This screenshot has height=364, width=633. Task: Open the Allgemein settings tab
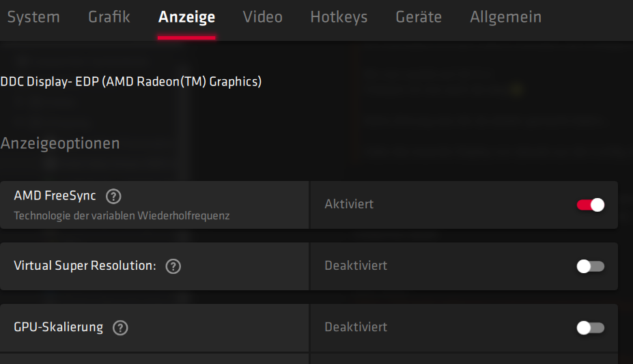click(505, 17)
